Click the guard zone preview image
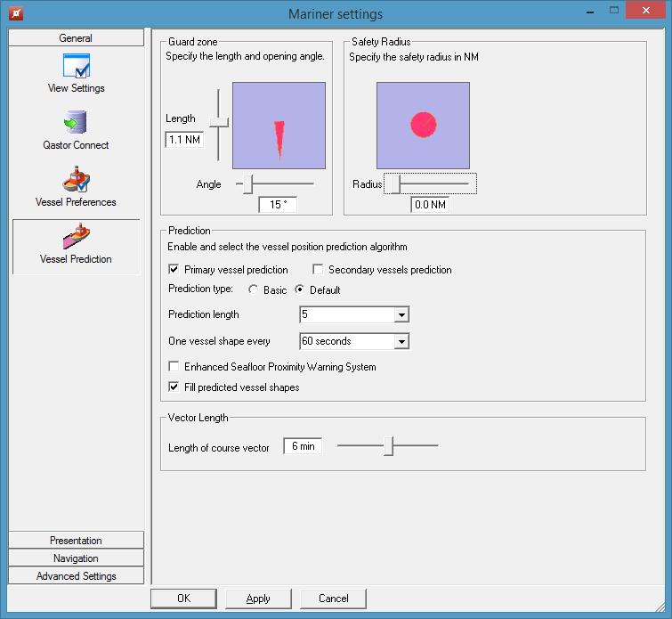 pos(279,126)
